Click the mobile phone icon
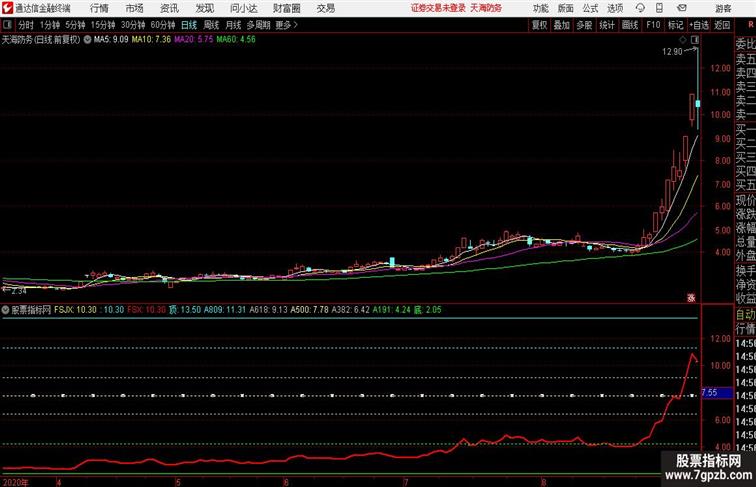This screenshot has height=487, width=756. pos(659,8)
